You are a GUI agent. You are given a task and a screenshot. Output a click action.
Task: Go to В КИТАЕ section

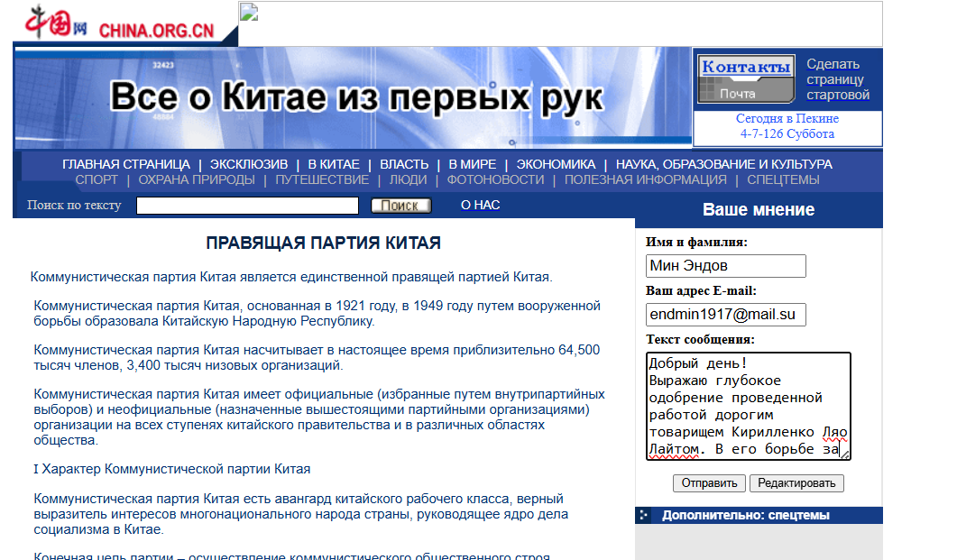coord(334,164)
